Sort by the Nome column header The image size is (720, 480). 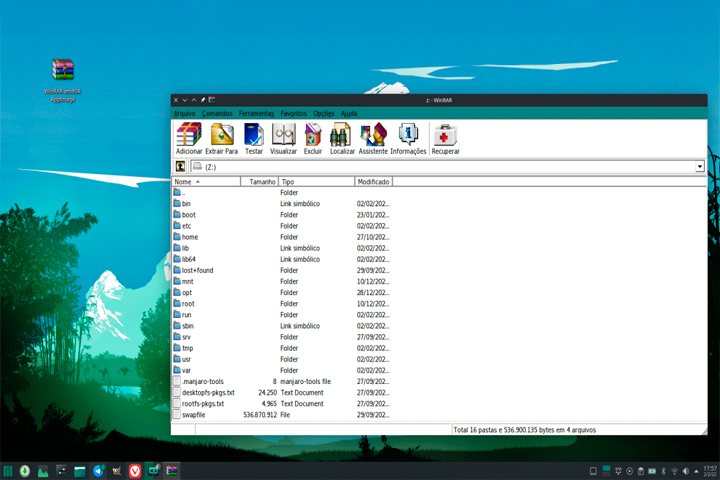pyautogui.click(x=206, y=182)
